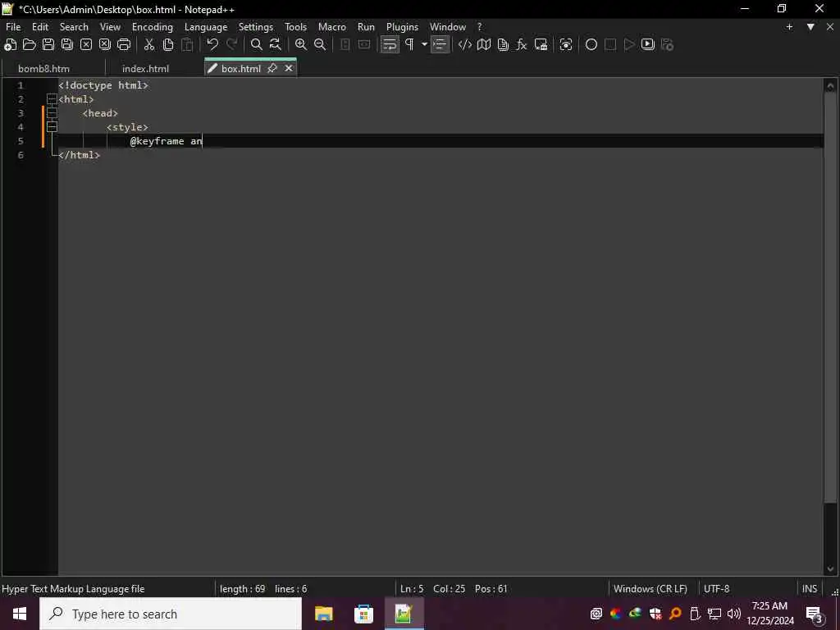This screenshot has height=630, width=840.
Task: Zoom out with the minus magnifier icon
Action: coord(320,45)
